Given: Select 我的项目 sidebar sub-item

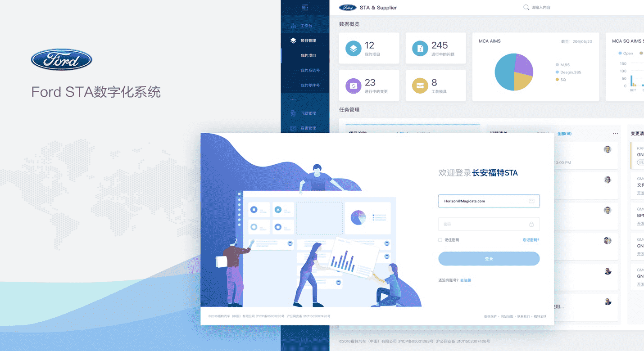Looking at the screenshot, I should coord(305,55).
